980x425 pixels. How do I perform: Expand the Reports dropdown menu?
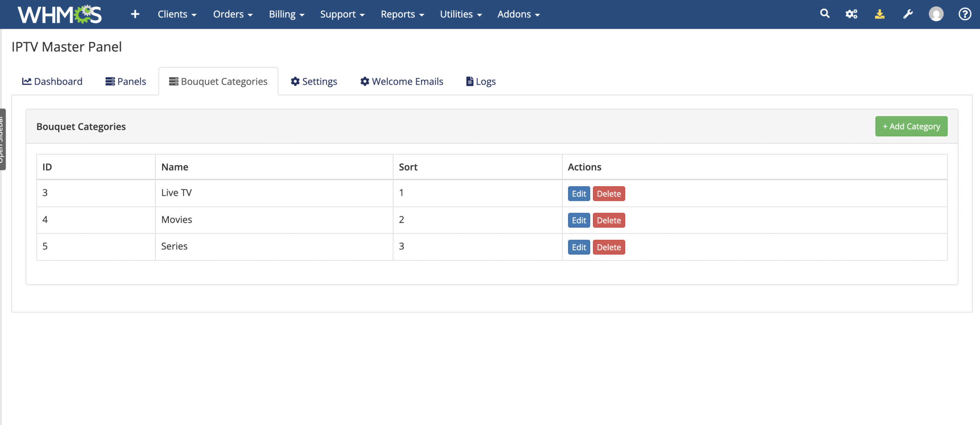[x=402, y=14]
